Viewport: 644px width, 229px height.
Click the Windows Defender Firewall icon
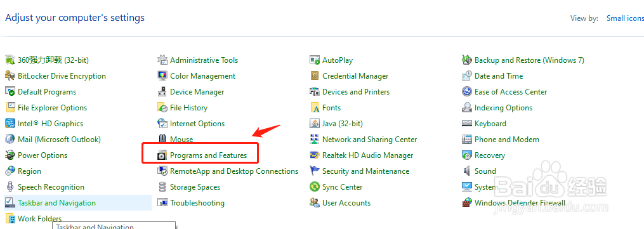point(467,203)
